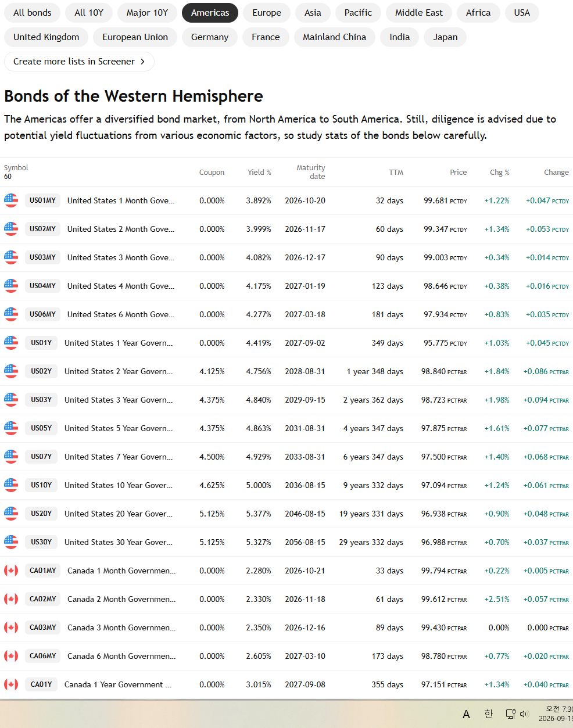Toggle the Korean input mode indicator
Image resolution: width=573 pixels, height=728 pixels.
[489, 714]
